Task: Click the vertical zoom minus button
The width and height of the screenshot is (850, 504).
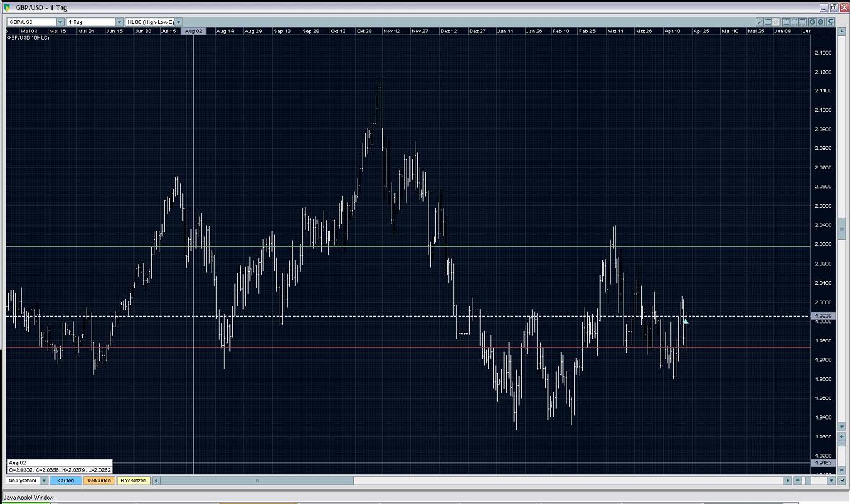Action: coord(841,470)
